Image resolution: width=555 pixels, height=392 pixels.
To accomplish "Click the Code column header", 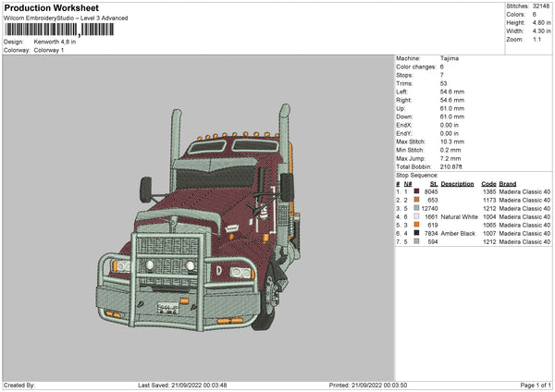I will (488, 183).
